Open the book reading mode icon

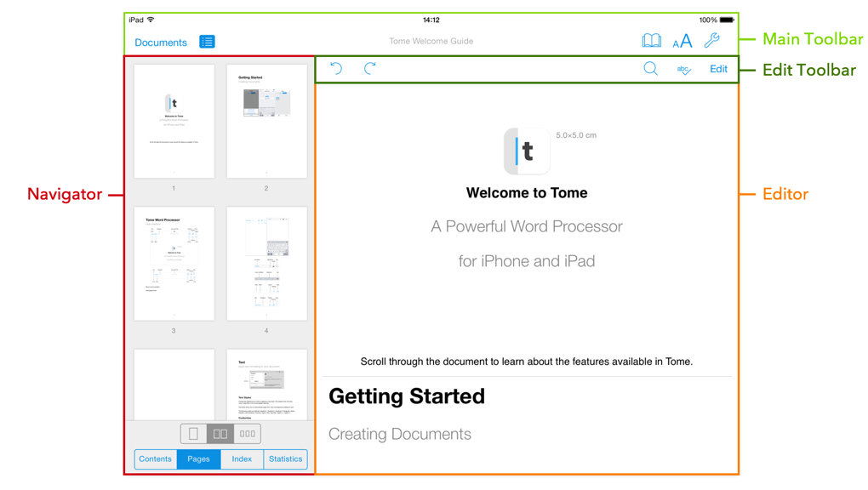coord(651,41)
